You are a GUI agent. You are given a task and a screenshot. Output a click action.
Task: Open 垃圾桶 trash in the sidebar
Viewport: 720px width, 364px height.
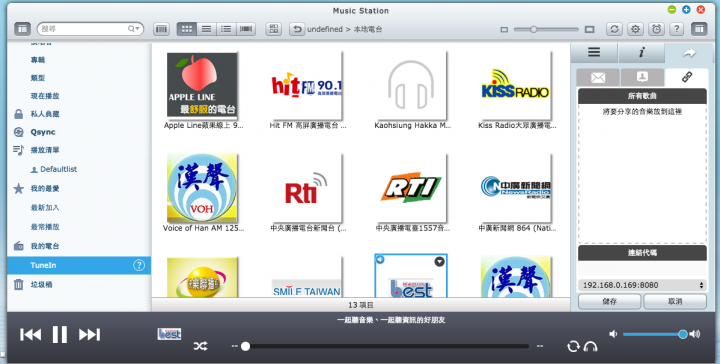(x=41, y=285)
